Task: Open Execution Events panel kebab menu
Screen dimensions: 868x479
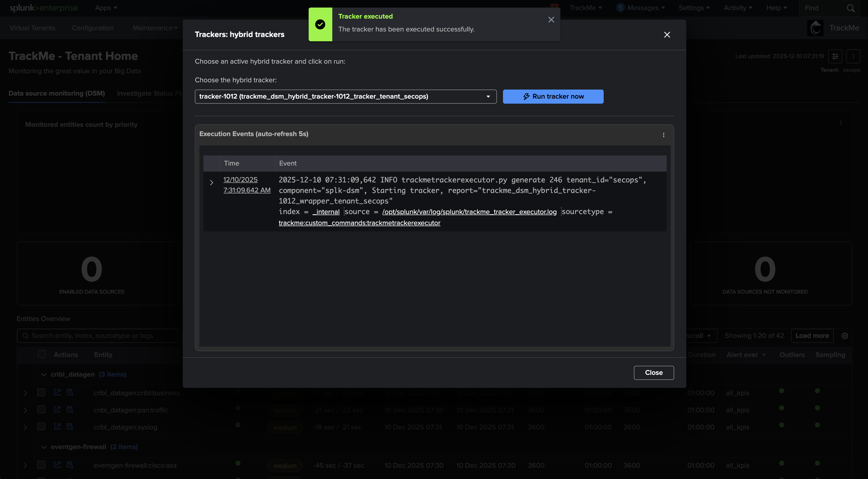Action: pos(664,135)
